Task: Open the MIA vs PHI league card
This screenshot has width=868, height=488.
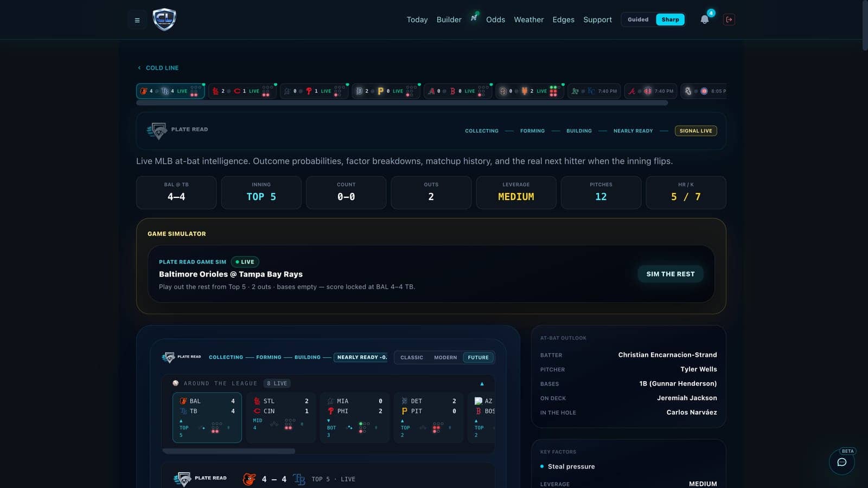Action: [x=355, y=418]
